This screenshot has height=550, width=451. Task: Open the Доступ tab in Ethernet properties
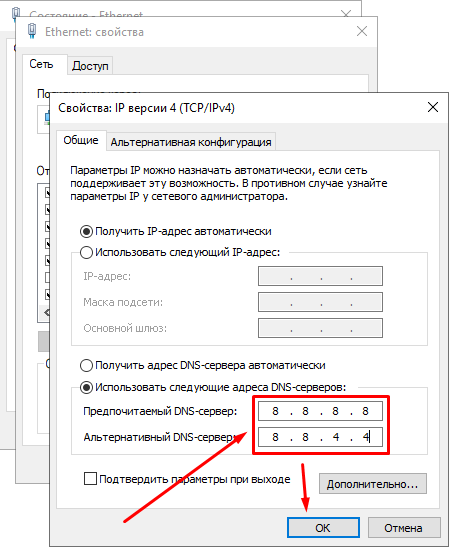click(90, 66)
